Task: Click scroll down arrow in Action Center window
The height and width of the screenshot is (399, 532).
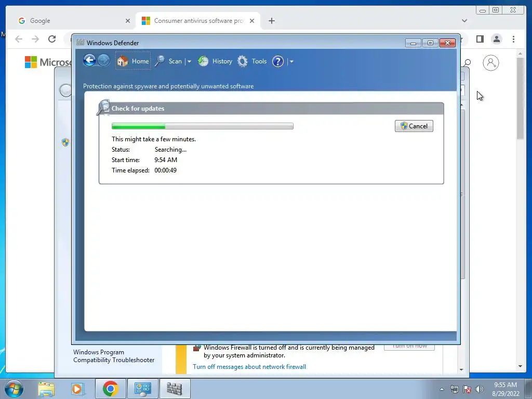Action: pos(461,370)
